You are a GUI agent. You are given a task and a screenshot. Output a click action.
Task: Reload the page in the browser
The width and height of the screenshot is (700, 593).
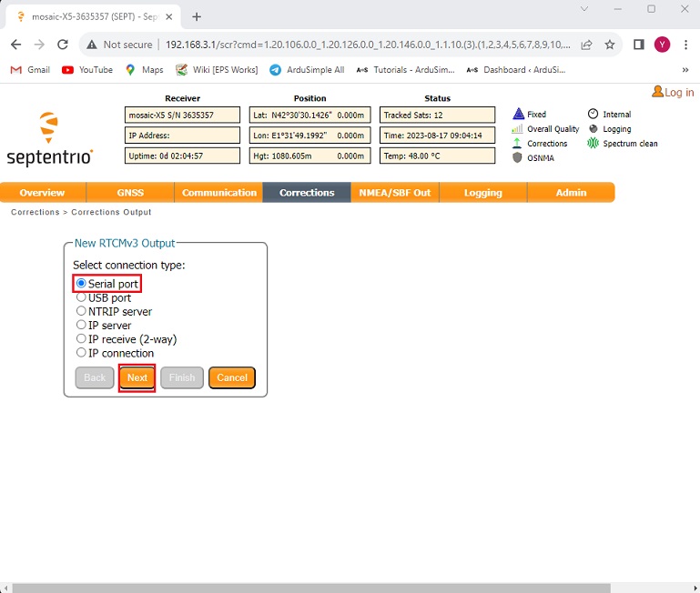pos(63,45)
